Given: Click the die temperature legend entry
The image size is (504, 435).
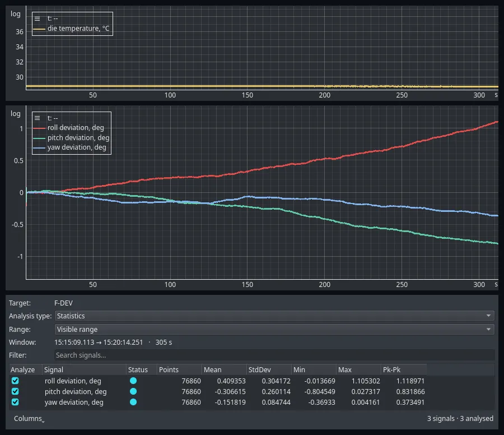Looking at the screenshot, I should (x=71, y=29).
